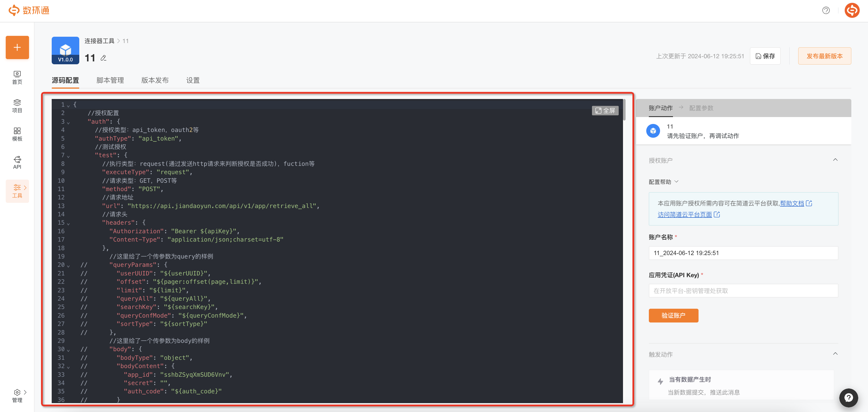Open 访问简道云平台页面 link
This screenshot has width=868, height=412.
point(685,214)
